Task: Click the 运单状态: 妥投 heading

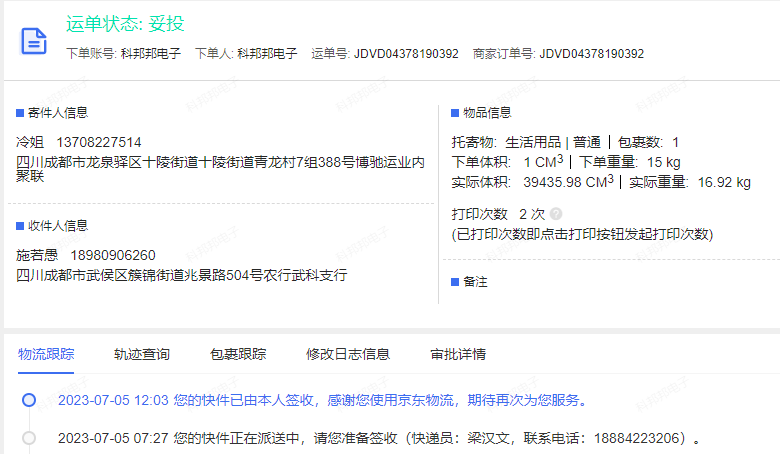Action: click(x=125, y=23)
